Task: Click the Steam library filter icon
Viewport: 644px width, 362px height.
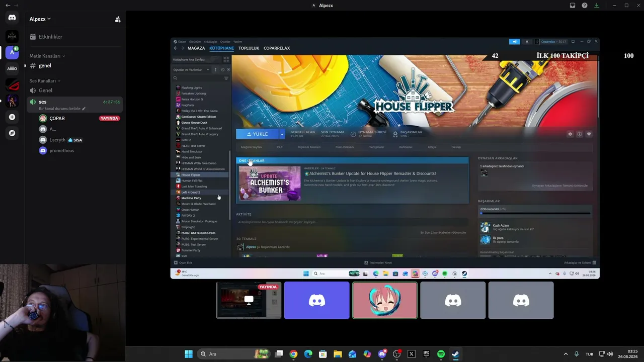Action: (x=226, y=78)
